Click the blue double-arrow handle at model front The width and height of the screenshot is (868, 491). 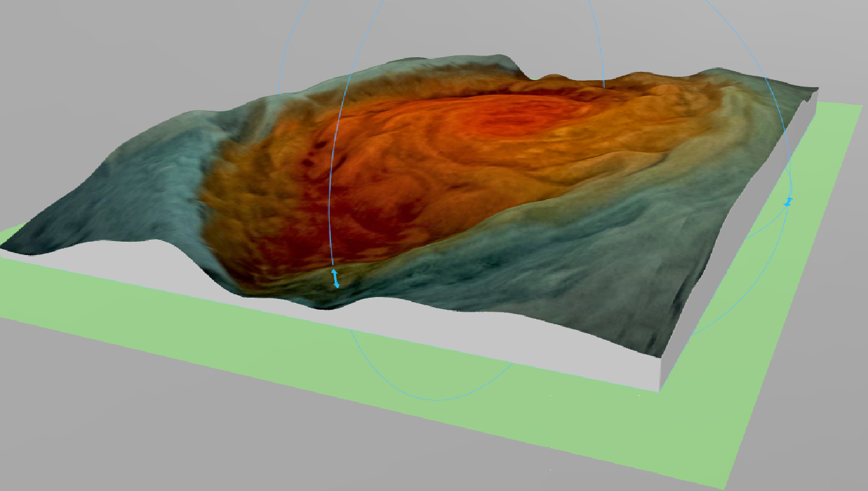pyautogui.click(x=335, y=279)
